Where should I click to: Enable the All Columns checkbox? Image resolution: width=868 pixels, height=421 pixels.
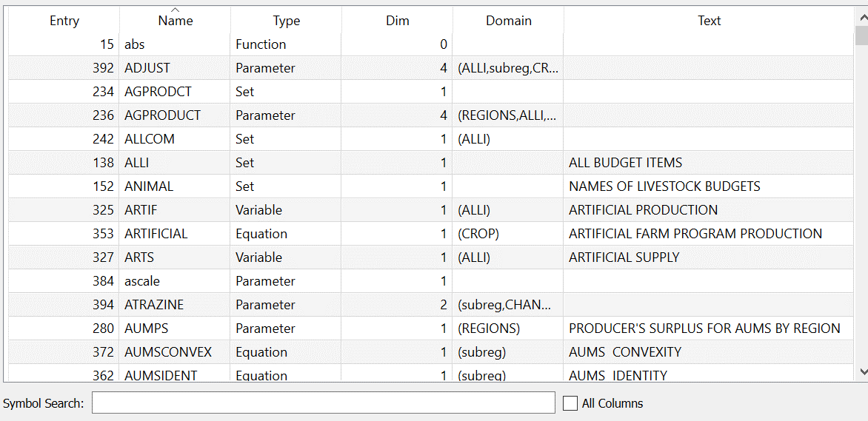570,403
